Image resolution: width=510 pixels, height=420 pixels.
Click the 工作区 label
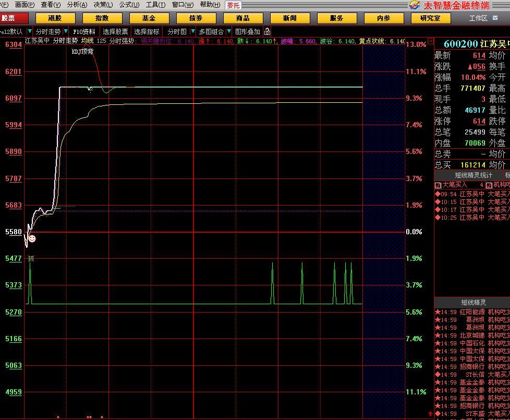[478, 18]
